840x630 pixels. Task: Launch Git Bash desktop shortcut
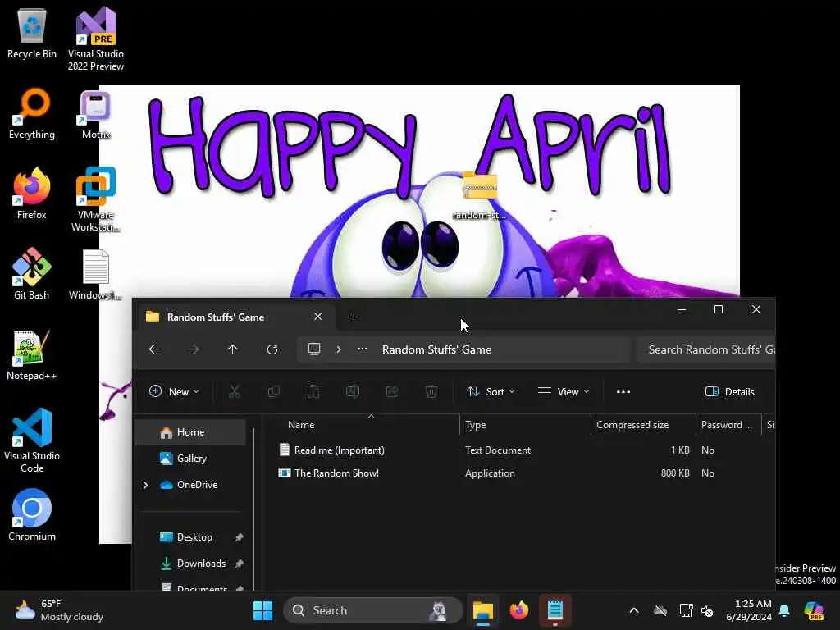(x=32, y=274)
